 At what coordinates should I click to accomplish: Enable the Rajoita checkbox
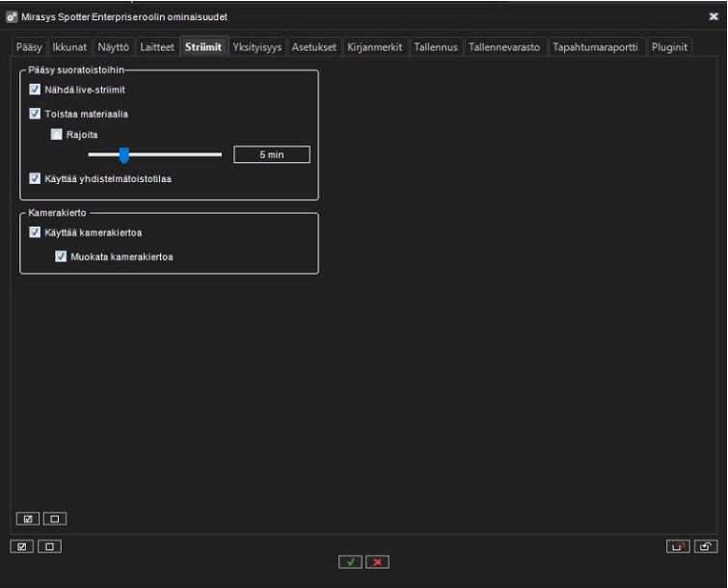[x=56, y=134]
